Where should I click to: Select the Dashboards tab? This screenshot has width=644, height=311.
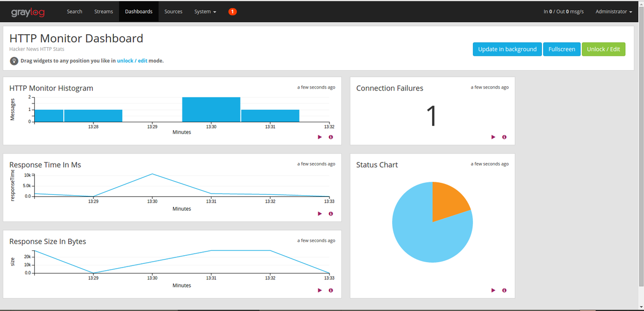pyautogui.click(x=138, y=11)
